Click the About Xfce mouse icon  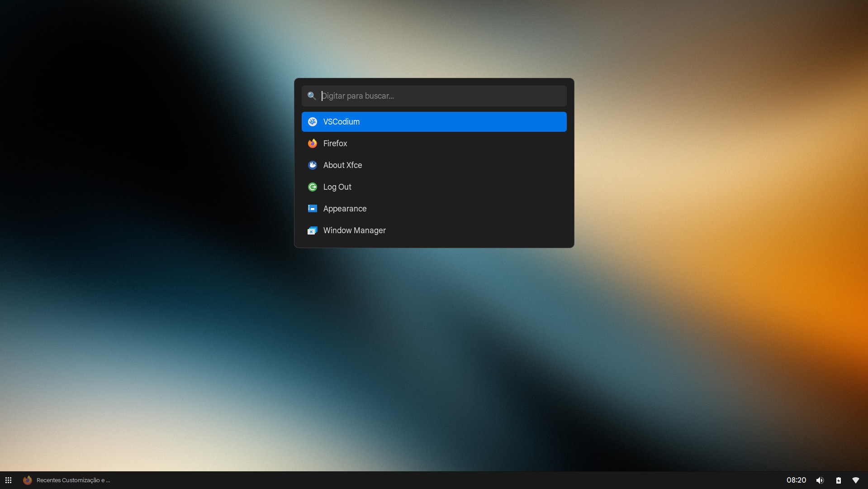[313, 165]
